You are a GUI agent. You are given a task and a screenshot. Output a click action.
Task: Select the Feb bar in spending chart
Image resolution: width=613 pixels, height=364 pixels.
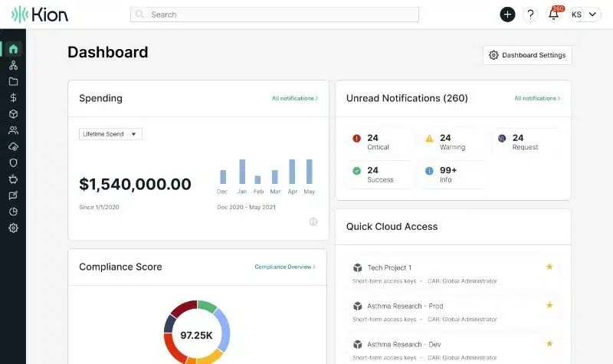pyautogui.click(x=257, y=180)
